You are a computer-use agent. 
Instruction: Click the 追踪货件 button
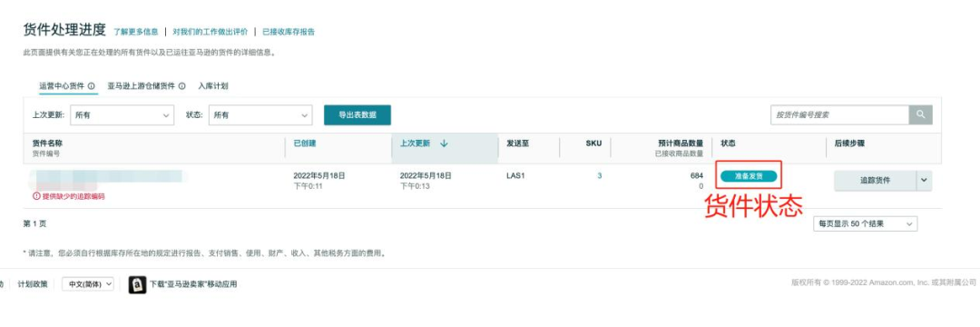(x=875, y=181)
